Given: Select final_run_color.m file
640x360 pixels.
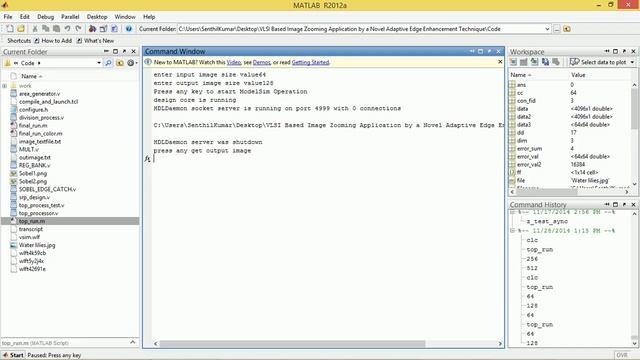Looking at the screenshot, I should point(40,133).
